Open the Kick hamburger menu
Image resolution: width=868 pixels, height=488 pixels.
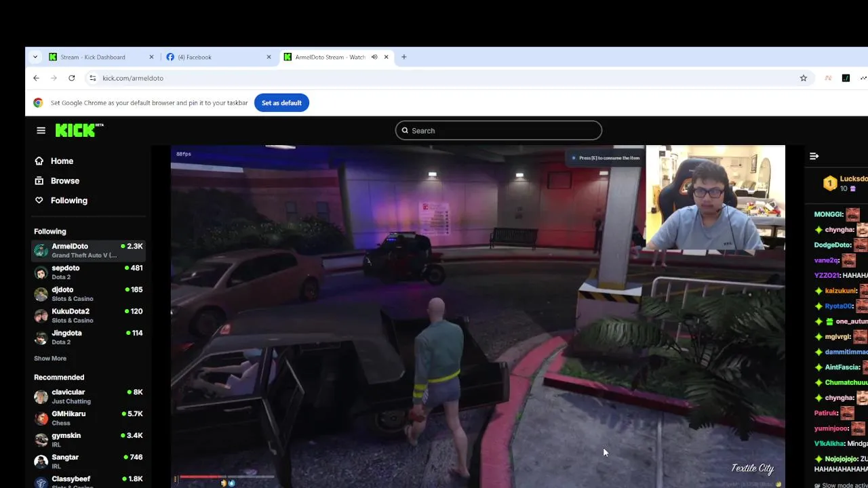41,130
